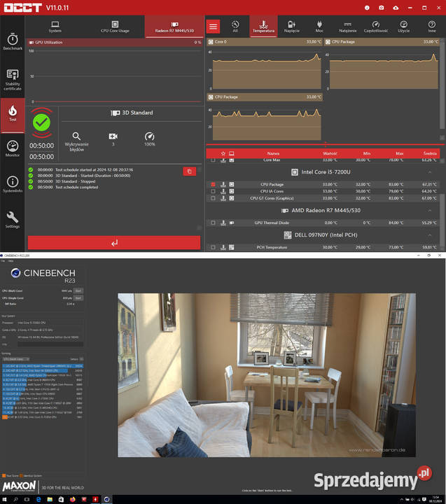The height and width of the screenshot is (504, 446).
Task: Open Microsoft Edge from the taskbar
Action: tap(39, 500)
